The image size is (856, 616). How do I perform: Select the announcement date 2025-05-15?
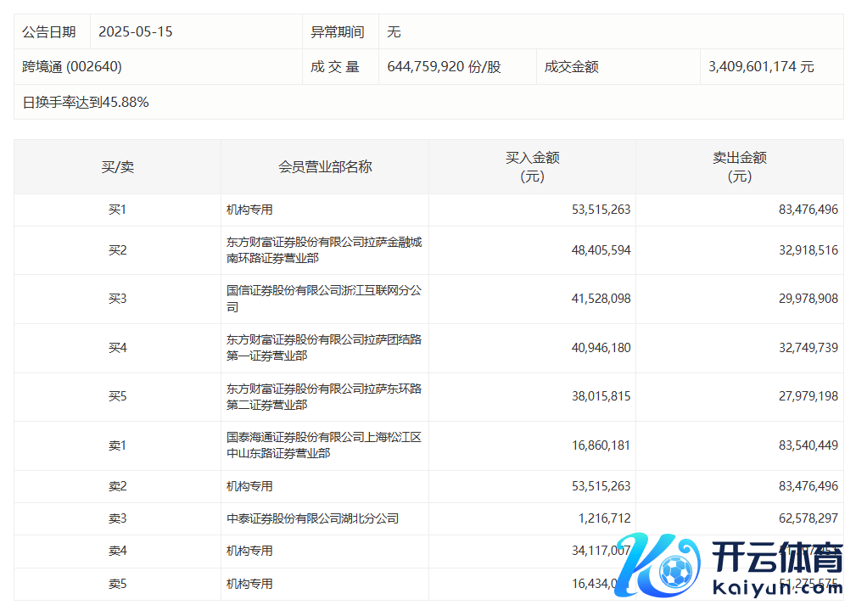(136, 32)
